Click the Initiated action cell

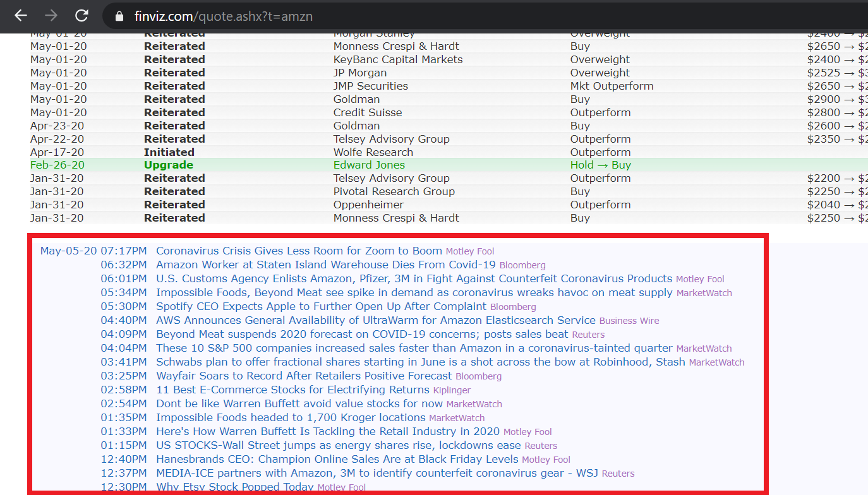169,152
